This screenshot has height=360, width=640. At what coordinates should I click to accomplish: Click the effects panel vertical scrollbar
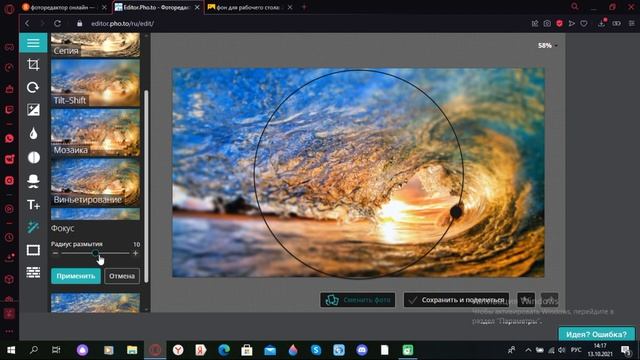146,186
